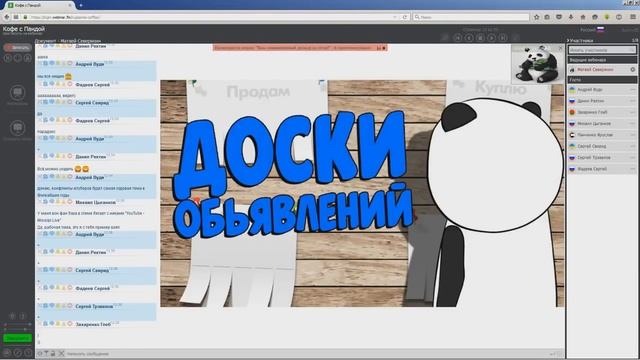The image size is (640, 360).
Task: Go to previous slide in presentation controls
Action: coord(469,38)
